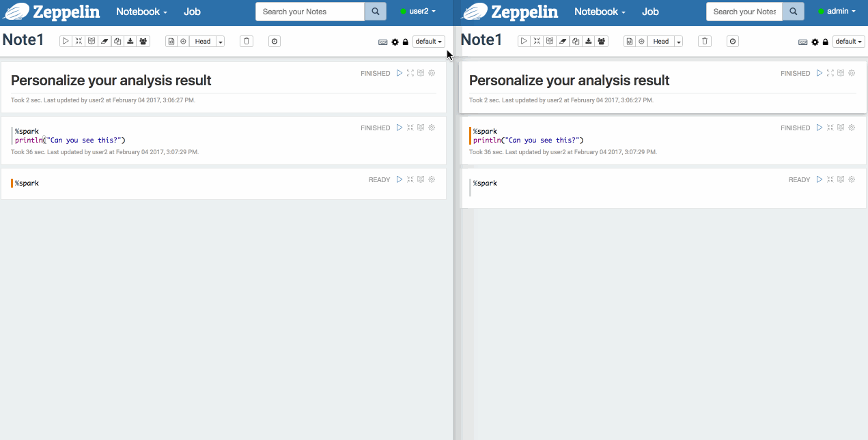Open settings for the first paragraph
Viewport: 868px width, 440px height.
coord(431,73)
